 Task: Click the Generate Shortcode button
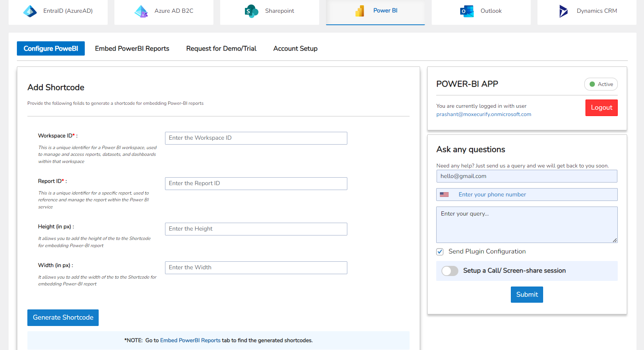pos(63,317)
